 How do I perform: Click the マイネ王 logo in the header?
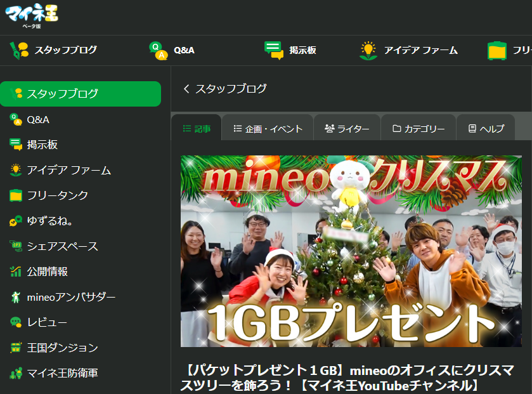click(x=32, y=16)
